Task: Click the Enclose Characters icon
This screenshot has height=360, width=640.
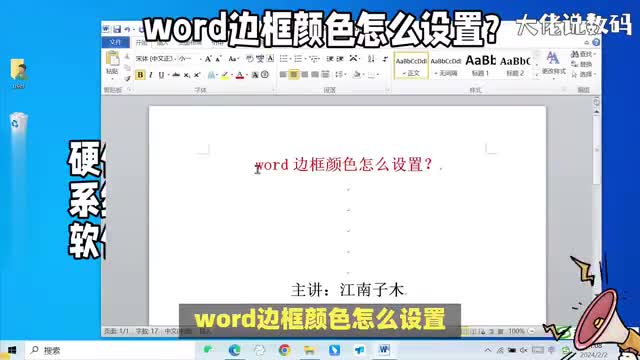Action: tap(265, 75)
